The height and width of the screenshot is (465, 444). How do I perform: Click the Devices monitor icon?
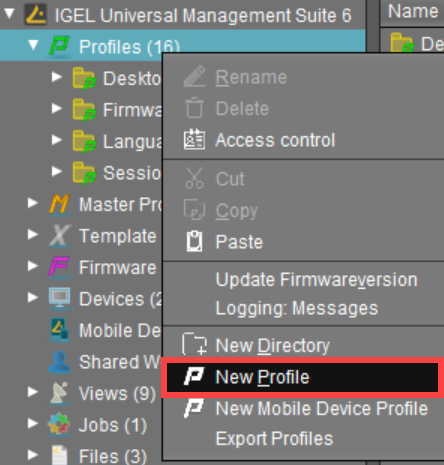click(59, 298)
